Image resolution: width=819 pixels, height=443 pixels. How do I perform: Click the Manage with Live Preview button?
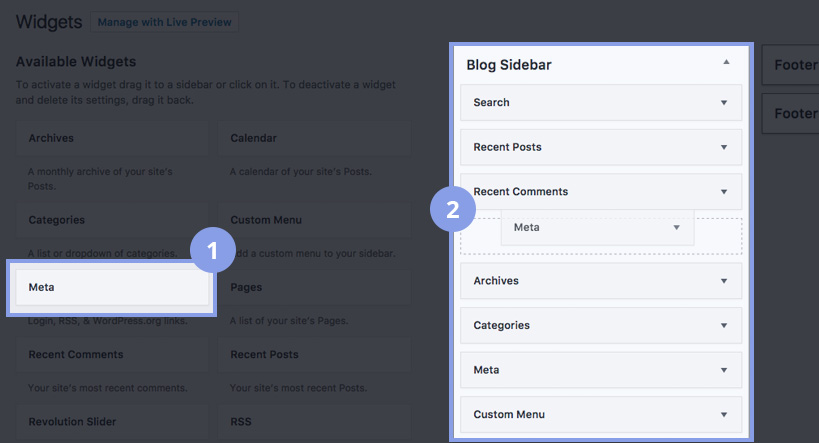[164, 22]
